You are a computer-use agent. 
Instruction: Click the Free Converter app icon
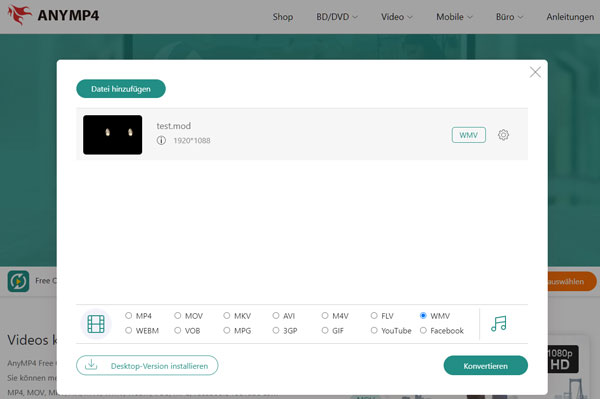[x=18, y=281]
